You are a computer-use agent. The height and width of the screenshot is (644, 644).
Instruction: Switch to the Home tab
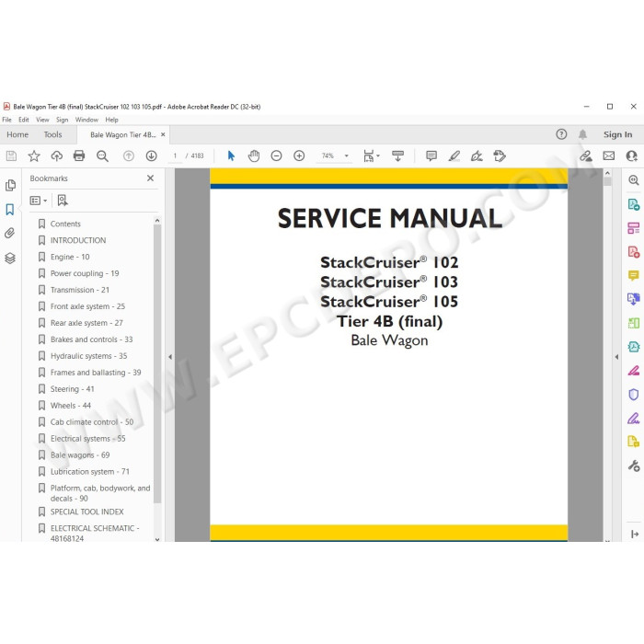tap(17, 134)
